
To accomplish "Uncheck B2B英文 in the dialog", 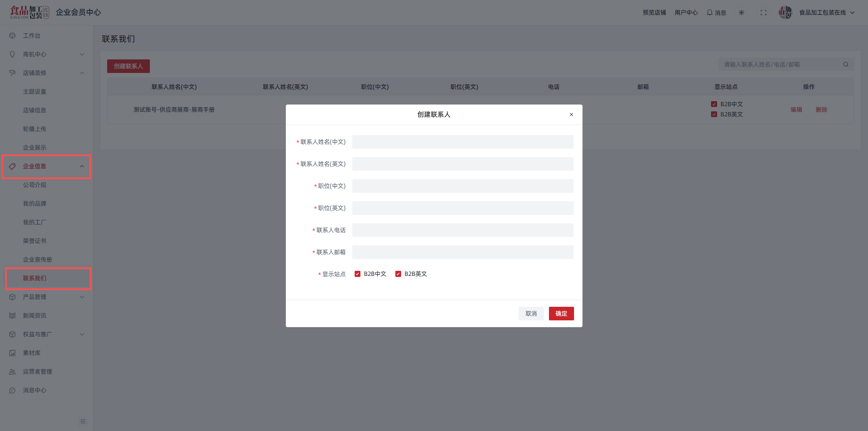I will click(398, 274).
